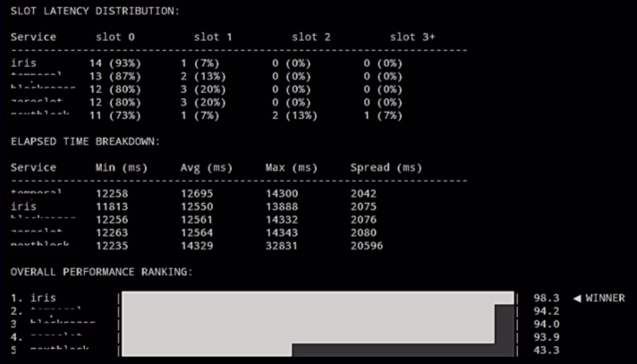The height and width of the screenshot is (364, 637).
Task: Select the minimum value 12235
Action: pyautogui.click(x=112, y=246)
